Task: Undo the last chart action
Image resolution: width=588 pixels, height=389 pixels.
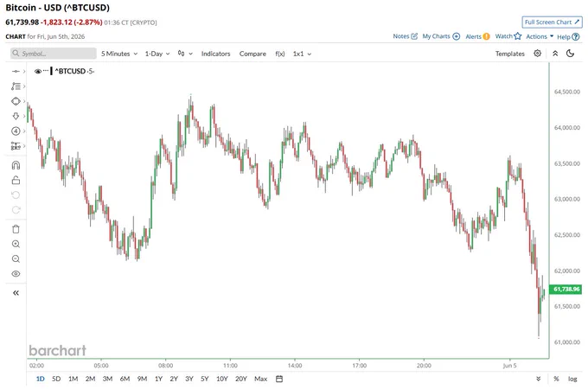Action: pos(16,194)
